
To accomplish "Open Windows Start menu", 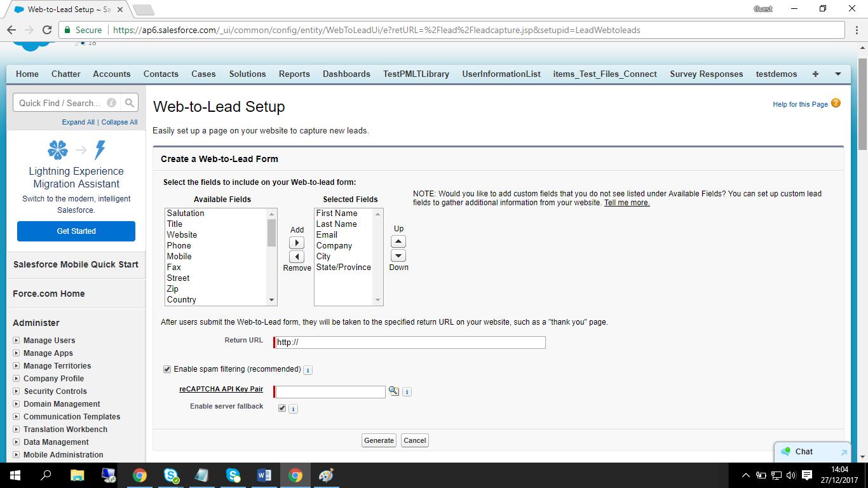I will click(x=15, y=475).
